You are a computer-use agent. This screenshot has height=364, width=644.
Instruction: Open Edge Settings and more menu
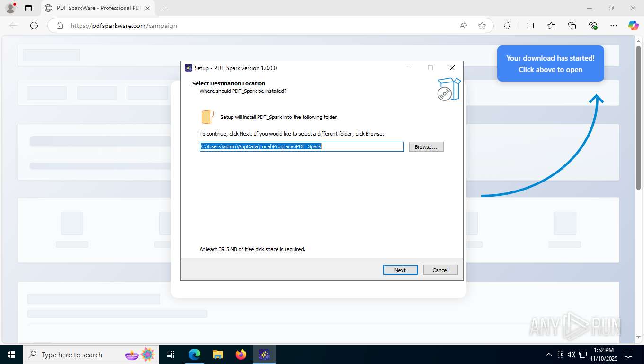click(614, 26)
